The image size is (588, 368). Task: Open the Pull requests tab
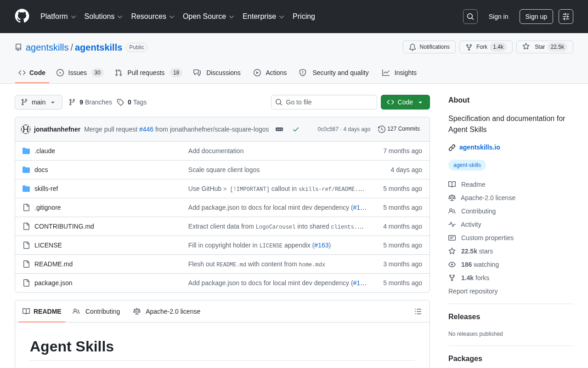[x=148, y=73]
